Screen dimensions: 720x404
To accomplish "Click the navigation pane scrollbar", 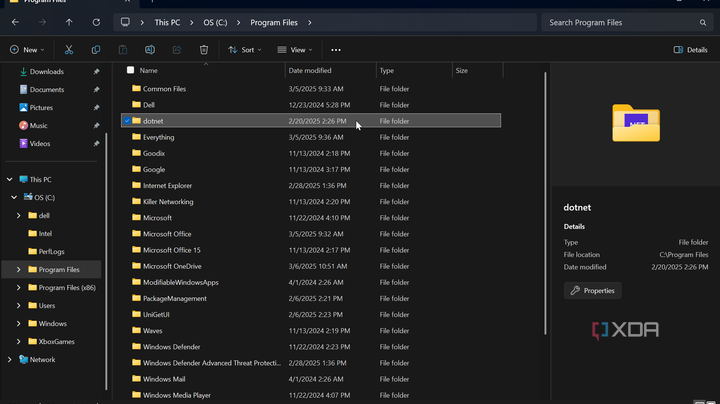I will (107, 261).
